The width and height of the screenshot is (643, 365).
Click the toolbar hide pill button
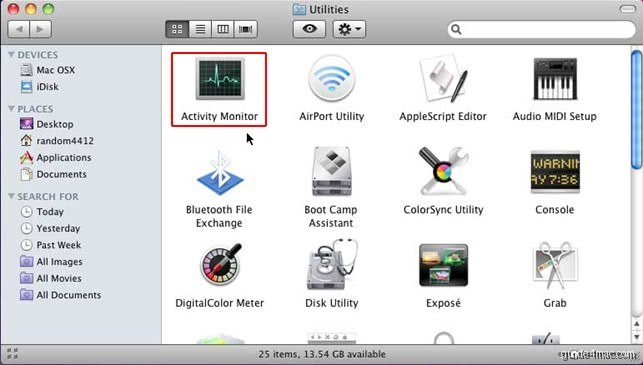(628, 9)
